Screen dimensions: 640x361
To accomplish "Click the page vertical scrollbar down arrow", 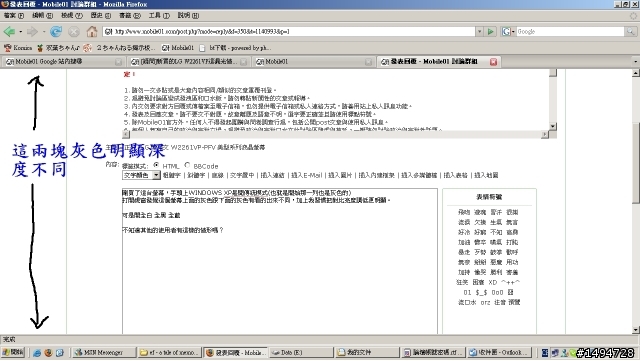I will pyautogui.click(x=636, y=330).
